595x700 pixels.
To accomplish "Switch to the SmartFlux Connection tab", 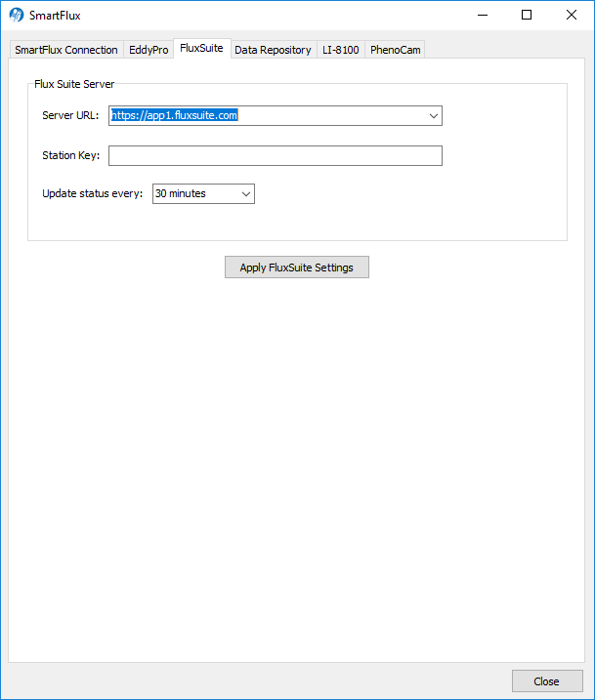I will tap(66, 50).
